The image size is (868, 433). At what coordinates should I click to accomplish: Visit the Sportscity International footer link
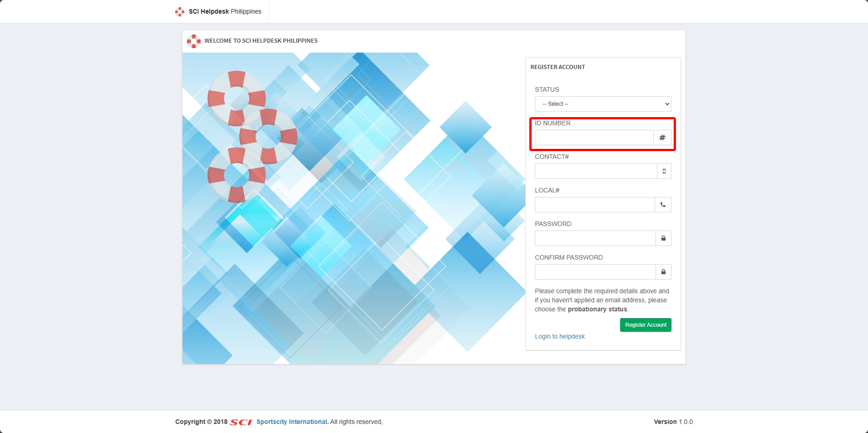[x=291, y=422]
